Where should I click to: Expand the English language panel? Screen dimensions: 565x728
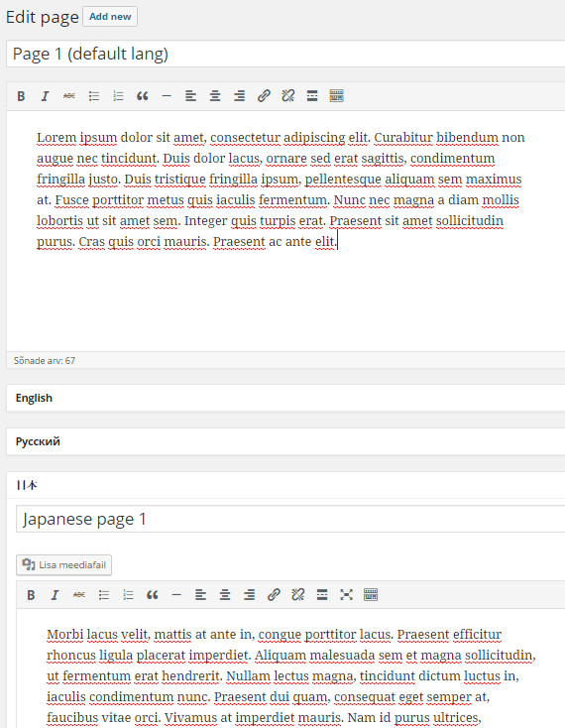pyautogui.click(x=285, y=398)
